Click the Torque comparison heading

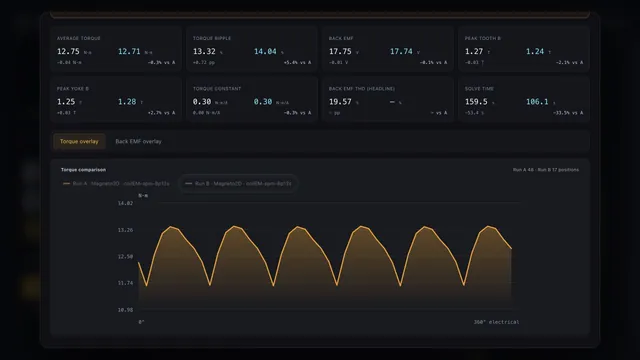83,169
